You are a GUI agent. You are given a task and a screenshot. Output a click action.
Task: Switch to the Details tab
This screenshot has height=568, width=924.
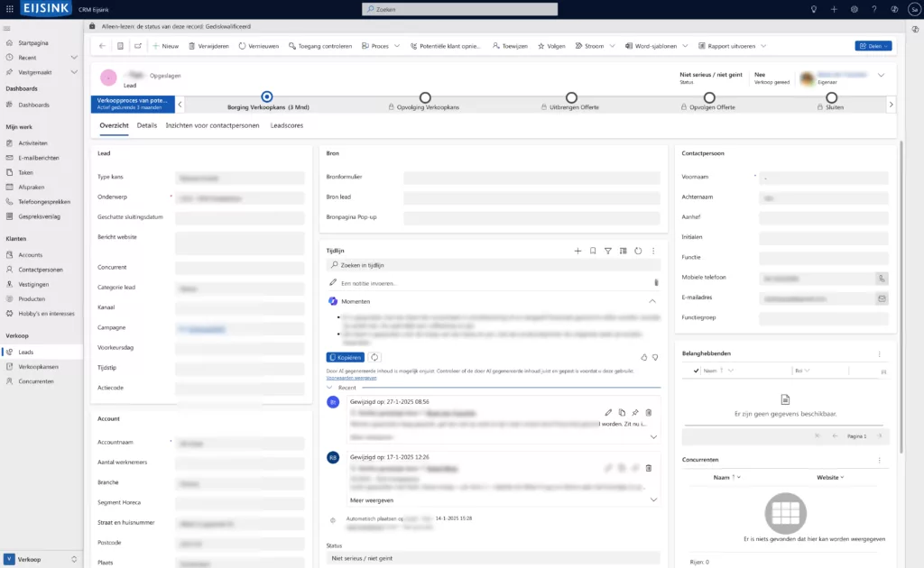(x=147, y=125)
